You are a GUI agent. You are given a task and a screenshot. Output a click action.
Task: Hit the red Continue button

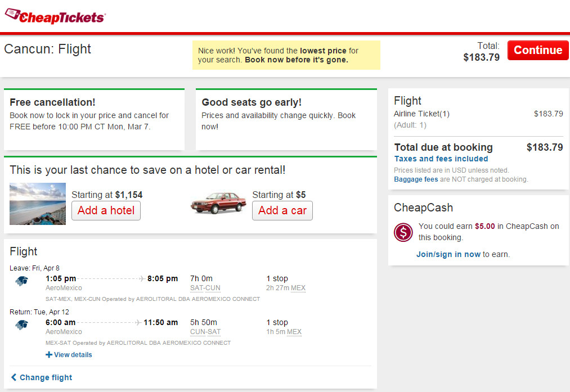(x=538, y=50)
